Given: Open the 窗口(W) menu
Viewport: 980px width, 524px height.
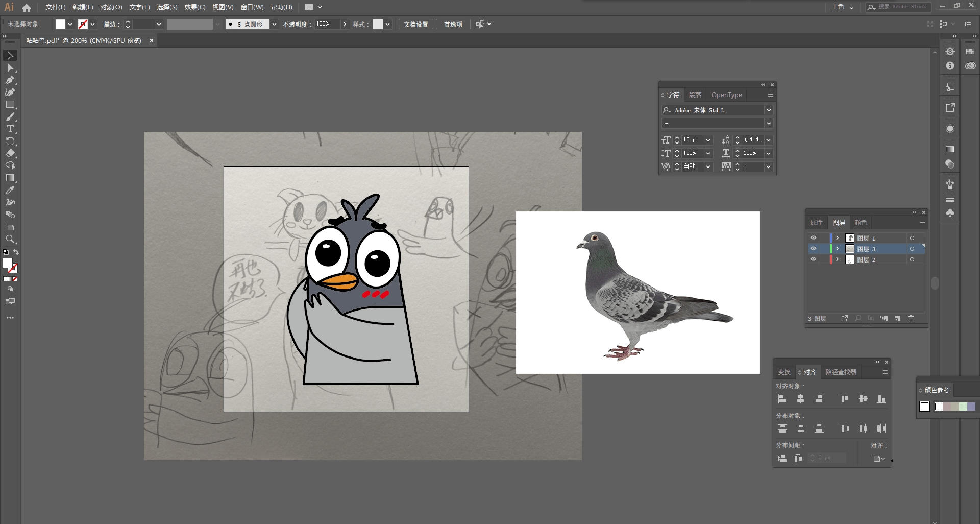Looking at the screenshot, I should [252, 7].
